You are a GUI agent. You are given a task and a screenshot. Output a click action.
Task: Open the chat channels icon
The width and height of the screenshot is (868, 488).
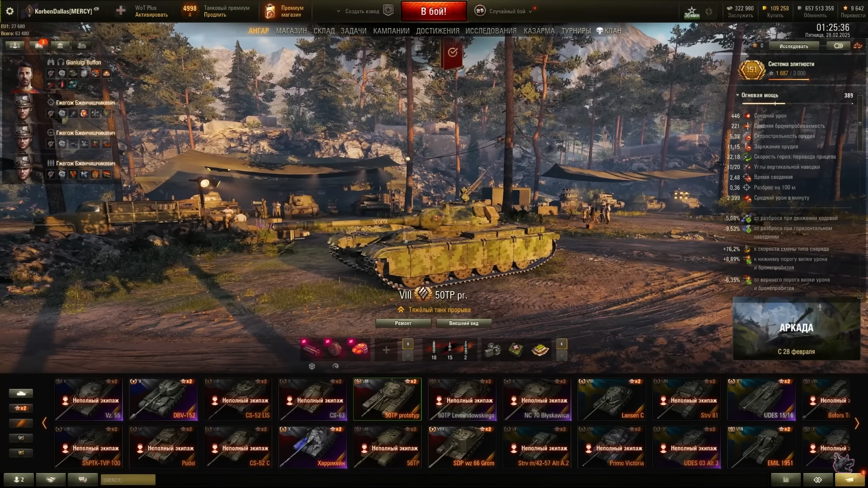pos(82,479)
